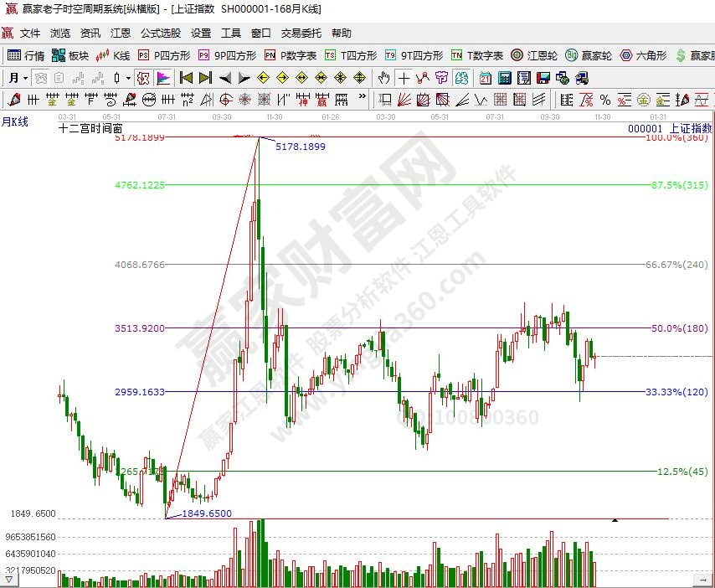The width and height of the screenshot is (715, 588).
Task: Click the calendar date icon
Action: click(486, 78)
